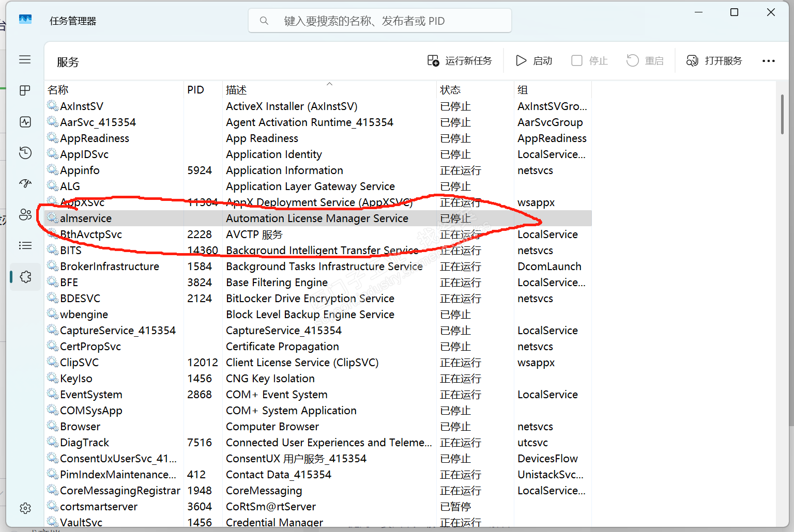Screen dimensions: 794x532
Task: Click 运行新任务 to run a new task
Action: (460, 61)
